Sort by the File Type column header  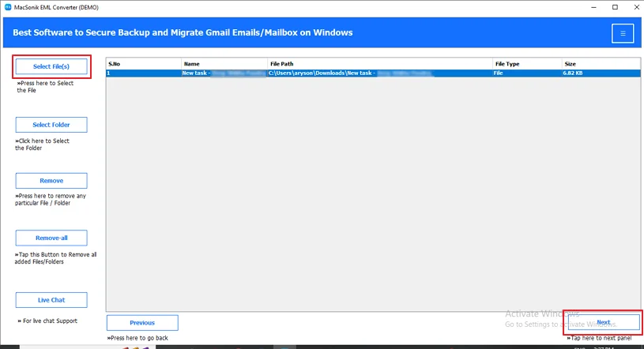click(527, 64)
